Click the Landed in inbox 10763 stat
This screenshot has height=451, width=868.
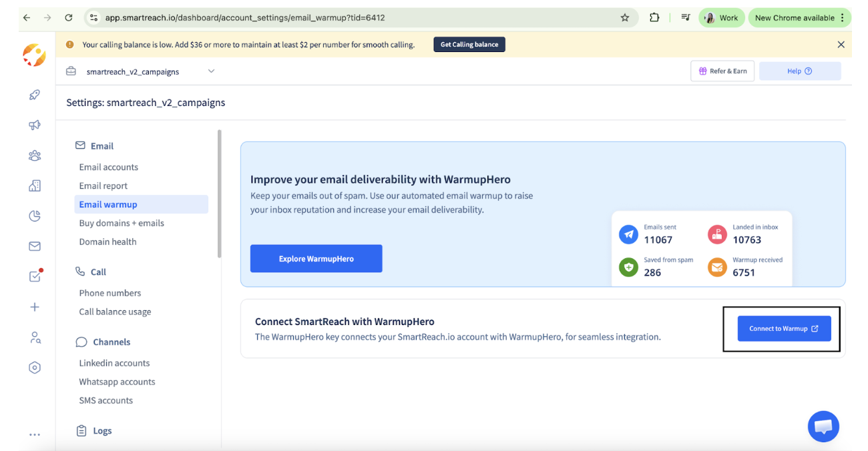[x=743, y=234]
